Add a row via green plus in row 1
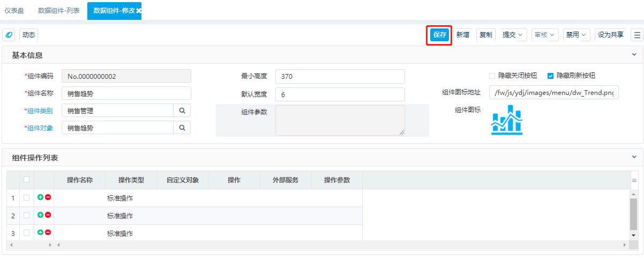Image resolution: width=644 pixels, height=258 pixels. tap(40, 197)
